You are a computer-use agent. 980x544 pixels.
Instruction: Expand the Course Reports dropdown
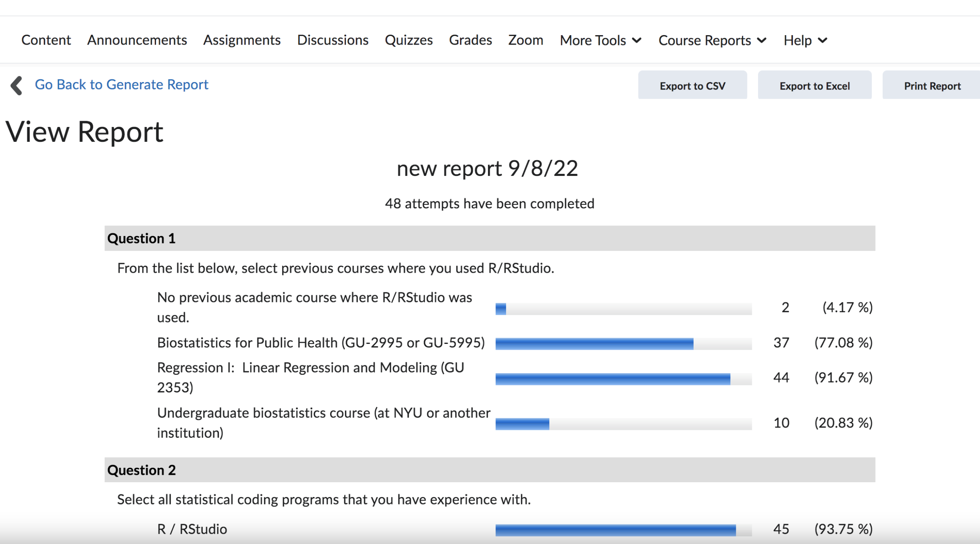pyautogui.click(x=712, y=40)
